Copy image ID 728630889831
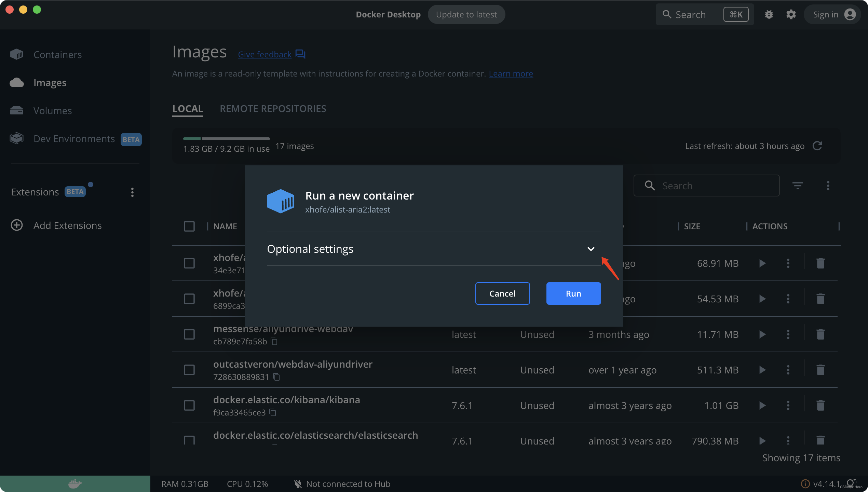This screenshot has height=492, width=868. tap(276, 377)
